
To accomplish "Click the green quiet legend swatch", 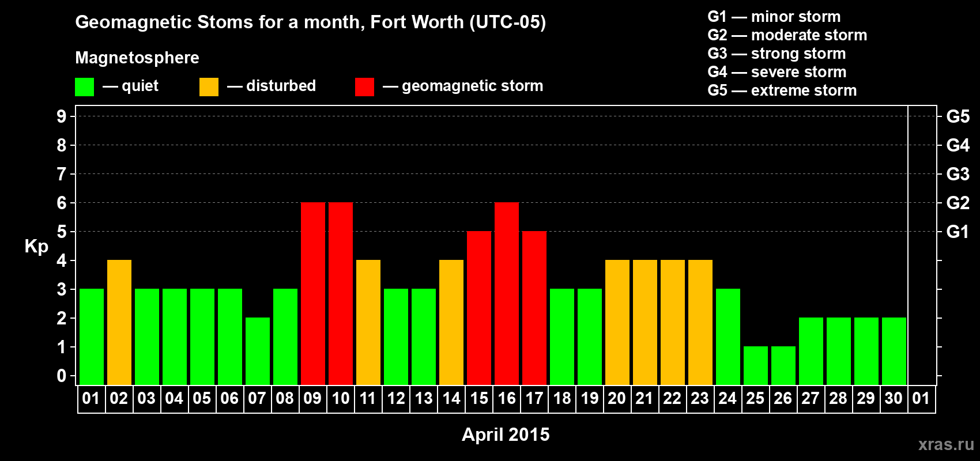I will point(84,87).
